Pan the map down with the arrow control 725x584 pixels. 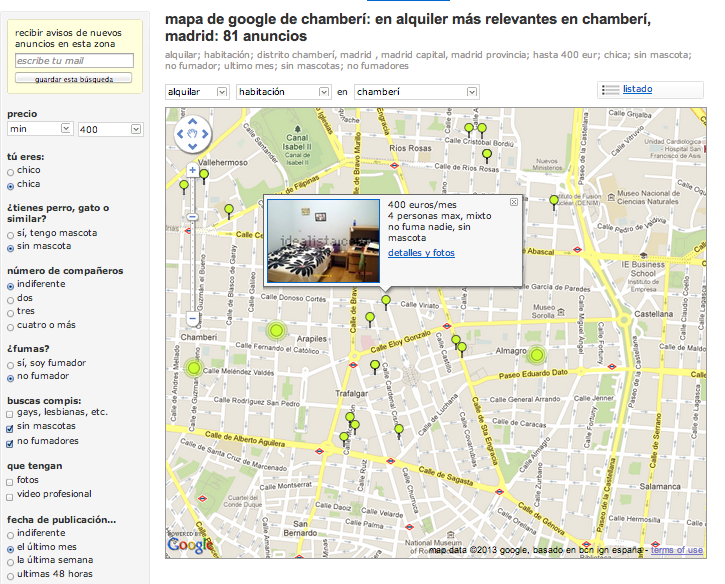click(193, 147)
